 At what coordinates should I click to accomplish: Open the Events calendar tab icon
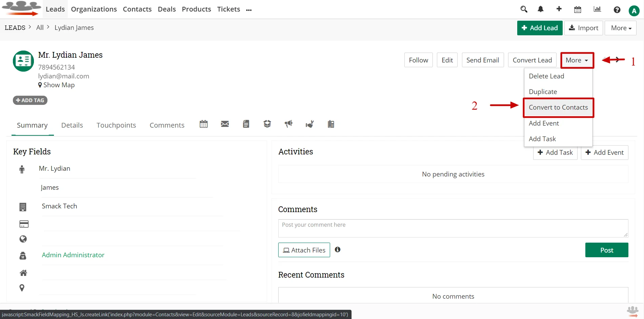coord(203,124)
